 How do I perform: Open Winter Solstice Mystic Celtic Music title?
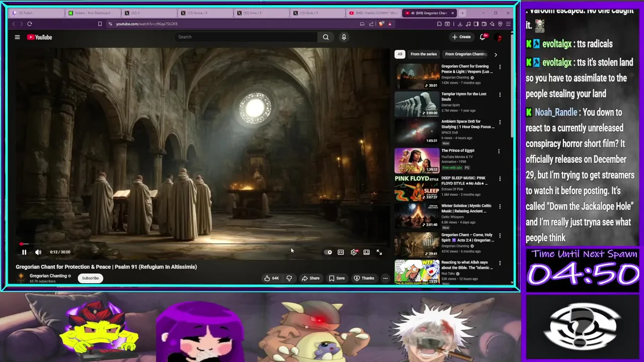point(466,209)
